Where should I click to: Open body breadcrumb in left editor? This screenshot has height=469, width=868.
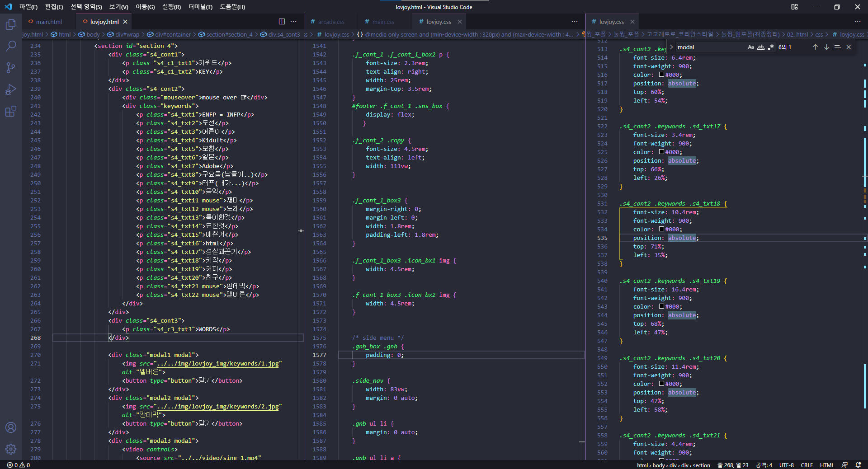[89, 34]
